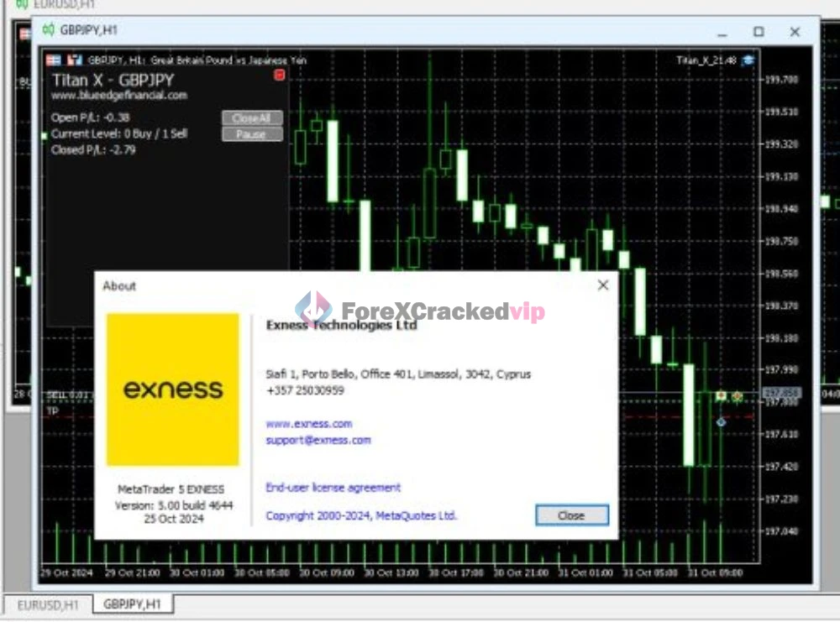Image resolution: width=840 pixels, height=622 pixels.
Task: Click the red square icon on Titan X panel
Action: pos(280,75)
